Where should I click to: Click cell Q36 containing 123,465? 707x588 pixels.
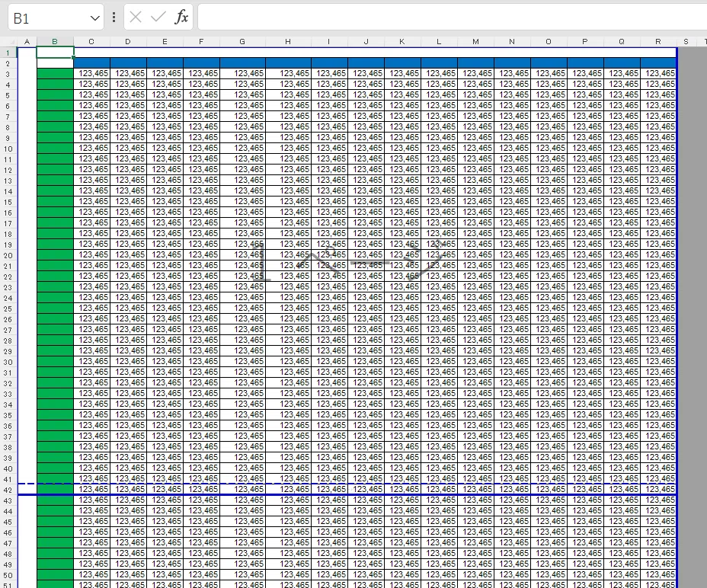pos(622,425)
